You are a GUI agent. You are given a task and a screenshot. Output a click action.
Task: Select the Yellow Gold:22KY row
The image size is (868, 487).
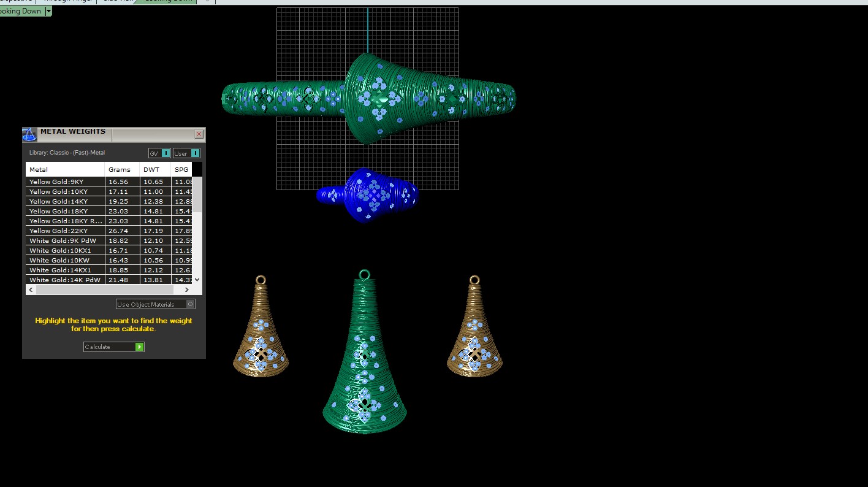click(x=109, y=231)
